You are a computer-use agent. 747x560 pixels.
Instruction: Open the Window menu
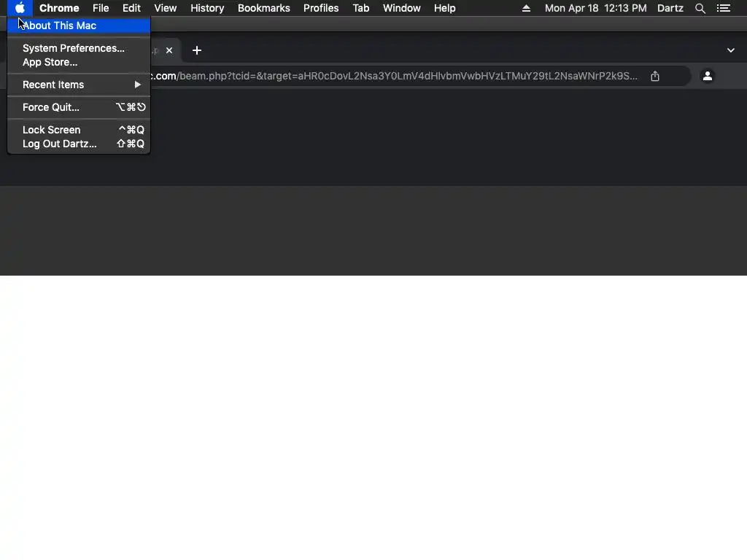(402, 8)
